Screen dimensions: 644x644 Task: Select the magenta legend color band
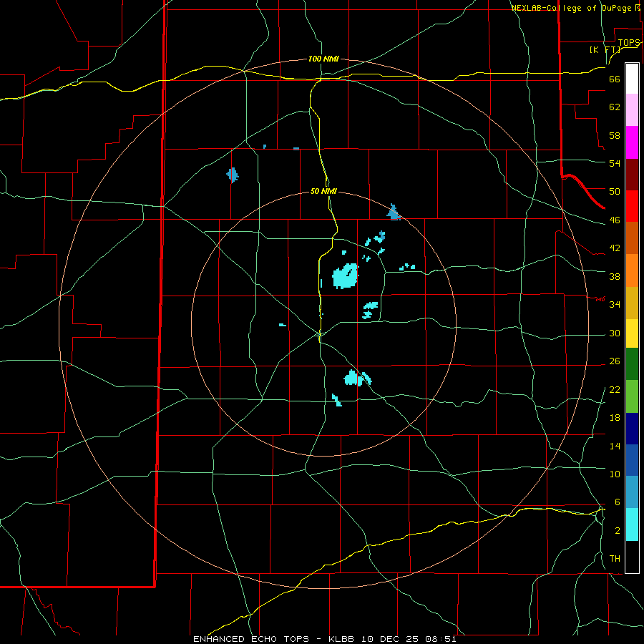click(x=632, y=142)
